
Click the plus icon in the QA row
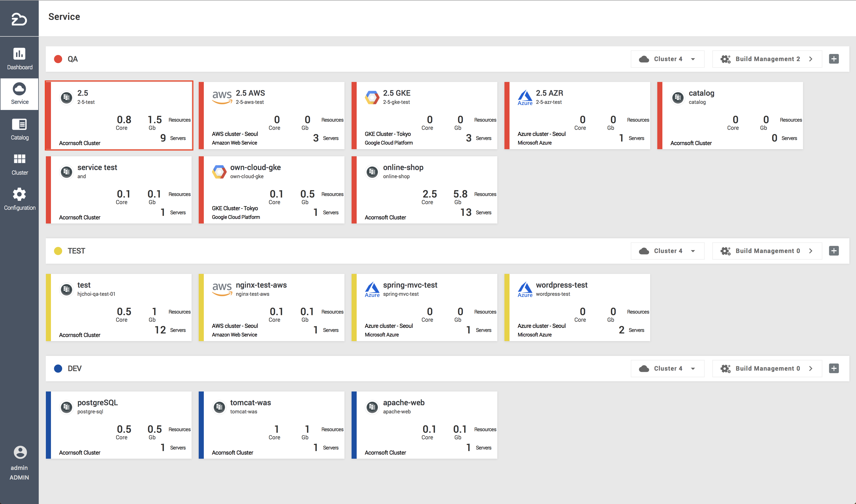(834, 59)
